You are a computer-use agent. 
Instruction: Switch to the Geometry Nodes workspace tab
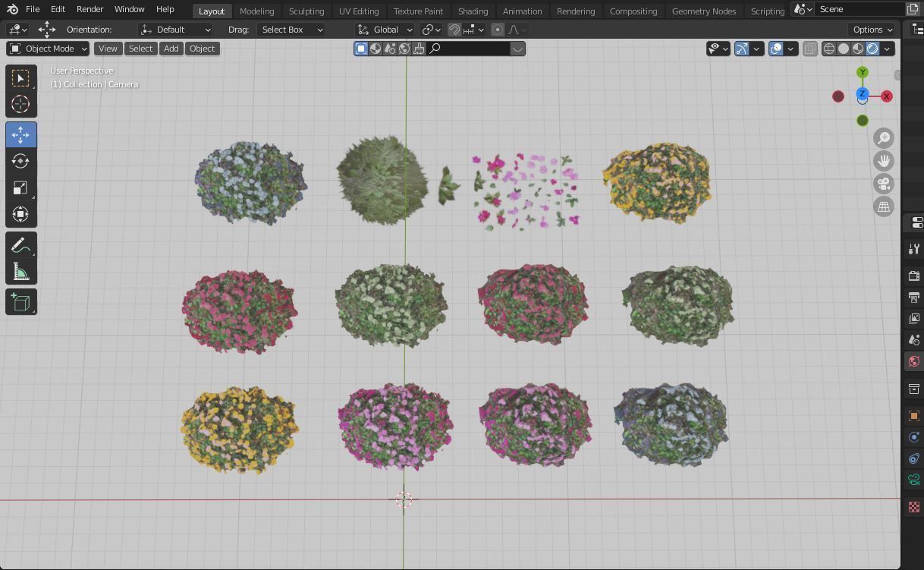pyautogui.click(x=704, y=11)
